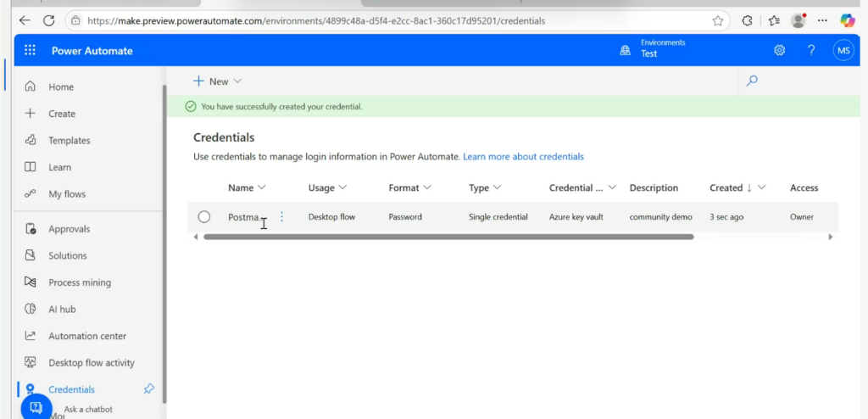
Task: Click the Description column header
Action: tap(654, 188)
